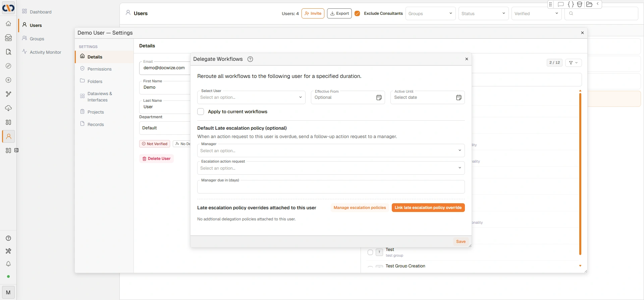
Task: Open the Records settings tab
Action: pyautogui.click(x=104, y=124)
